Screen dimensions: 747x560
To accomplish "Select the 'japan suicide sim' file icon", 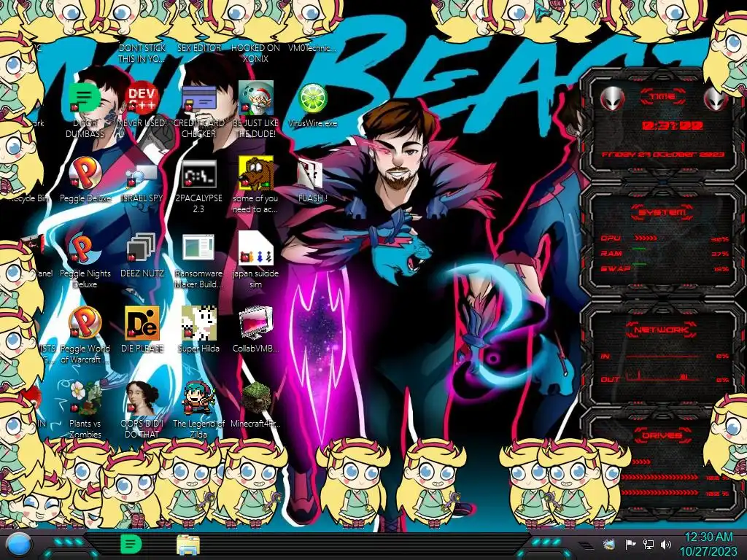I will point(256,248).
